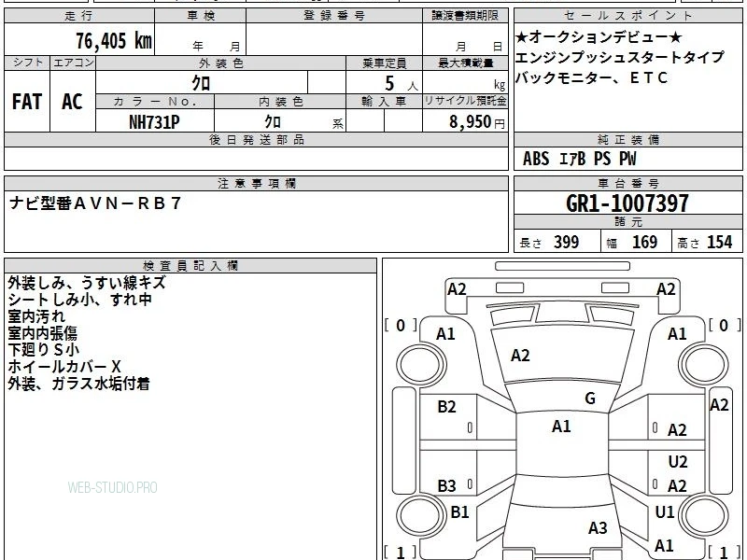Select the AC air conditioner value

point(72,102)
